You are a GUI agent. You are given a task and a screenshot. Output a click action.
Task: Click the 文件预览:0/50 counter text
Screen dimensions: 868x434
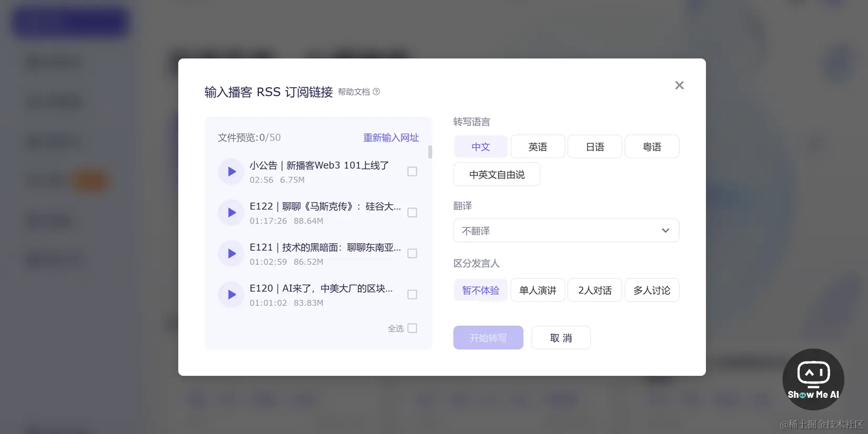coord(249,137)
